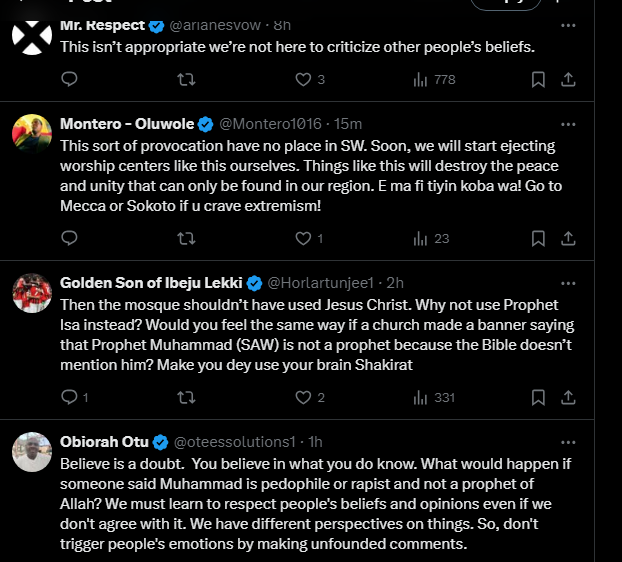Screen dimensions: 622x562
Task: Open more options on Golden Son of Ibeju Lekki's post
Action: [568, 282]
